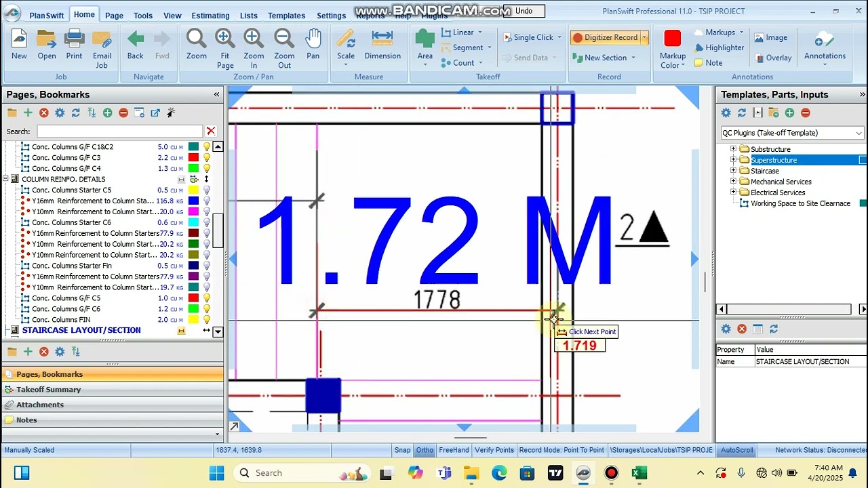
Task: Toggle FreeHand mode in status bar
Action: [454, 450]
